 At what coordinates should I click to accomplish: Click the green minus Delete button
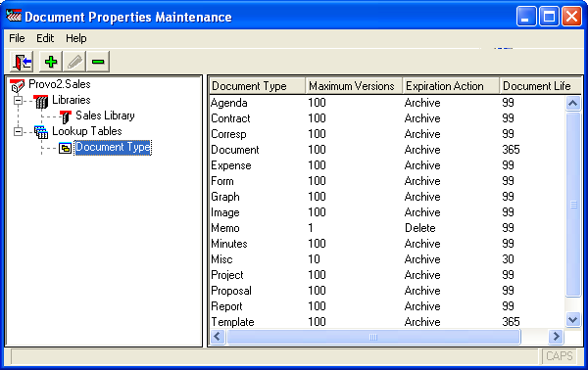pyautogui.click(x=98, y=62)
